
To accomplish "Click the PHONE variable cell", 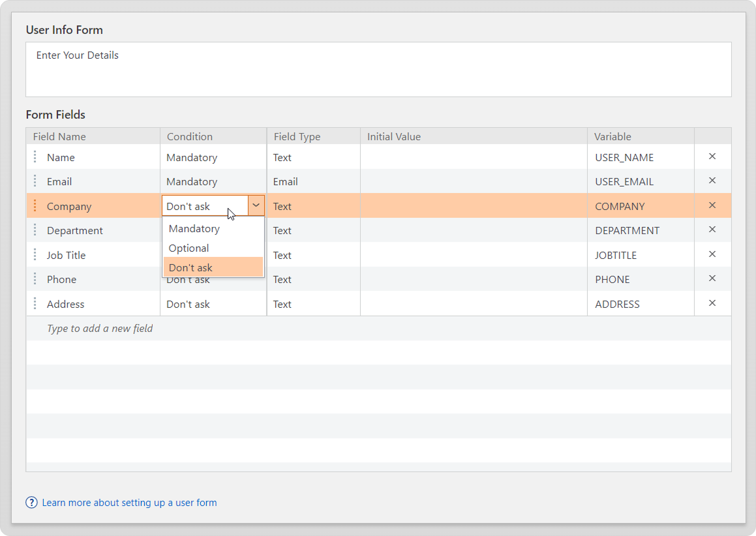I will [641, 279].
